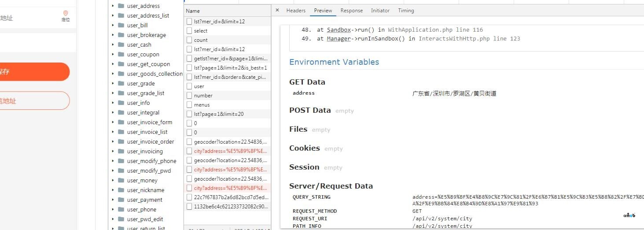The width and height of the screenshot is (644, 230).
Task: Click the folder icon beside user_brokerage
Action: (x=121, y=35)
